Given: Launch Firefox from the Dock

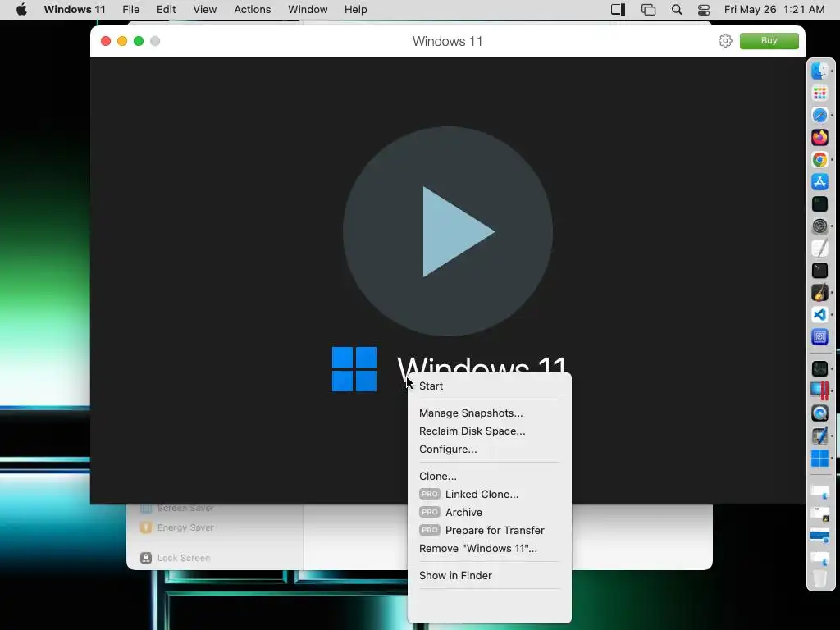Looking at the screenshot, I should click(x=819, y=138).
